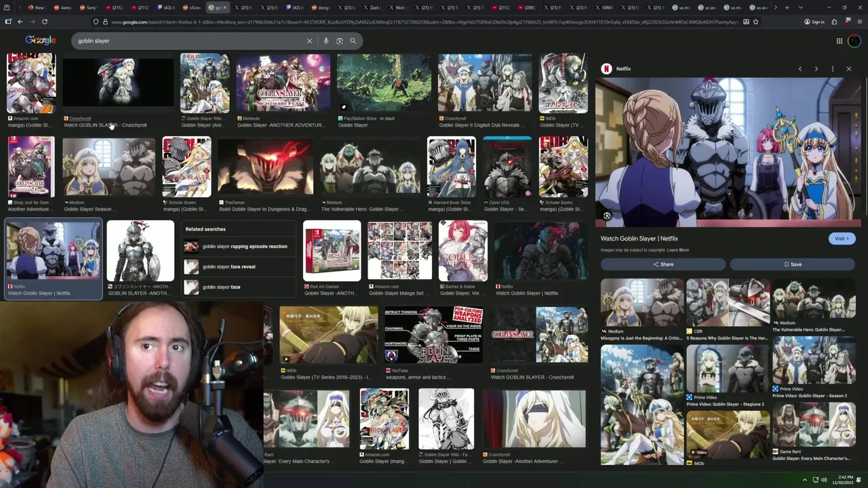Open Harvard Book Store manga thumbnail
The width and height of the screenshot is (868, 488).
[451, 167]
